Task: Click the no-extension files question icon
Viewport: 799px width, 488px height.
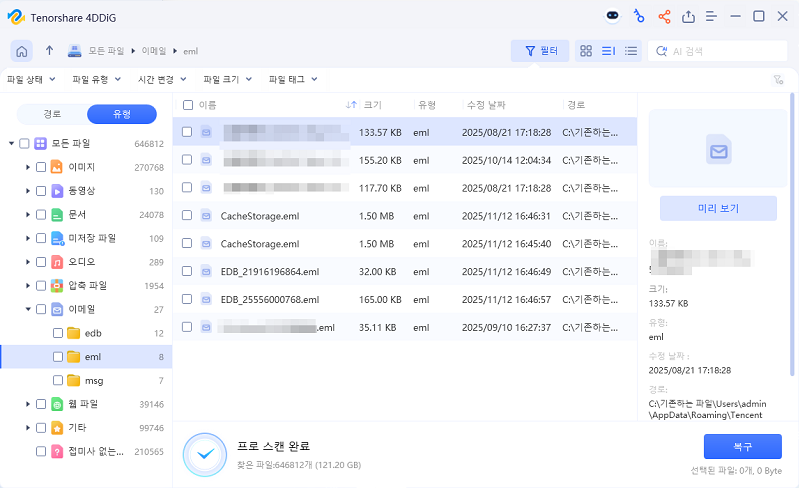Action: coord(57,451)
